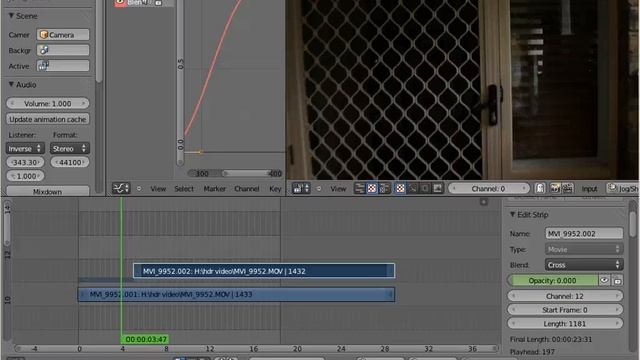Screen dimensions: 640x360
Task: Click the Playhead: 197 text
Action: point(532,351)
